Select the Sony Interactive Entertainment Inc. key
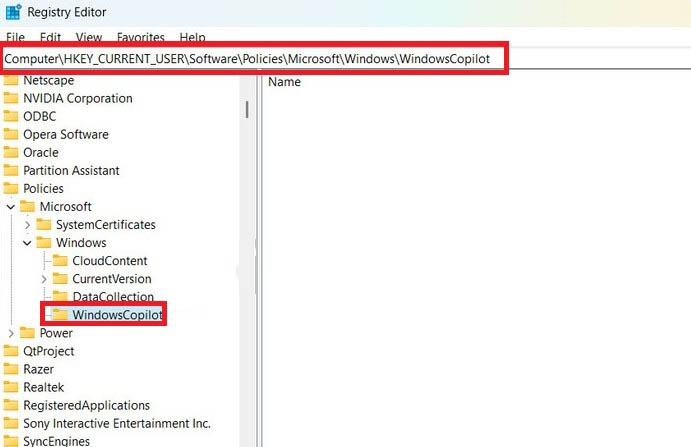This screenshot has height=447, width=691. coord(117,424)
